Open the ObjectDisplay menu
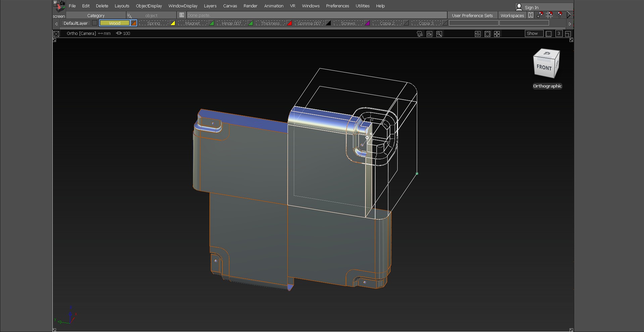The image size is (644, 332). [149, 6]
